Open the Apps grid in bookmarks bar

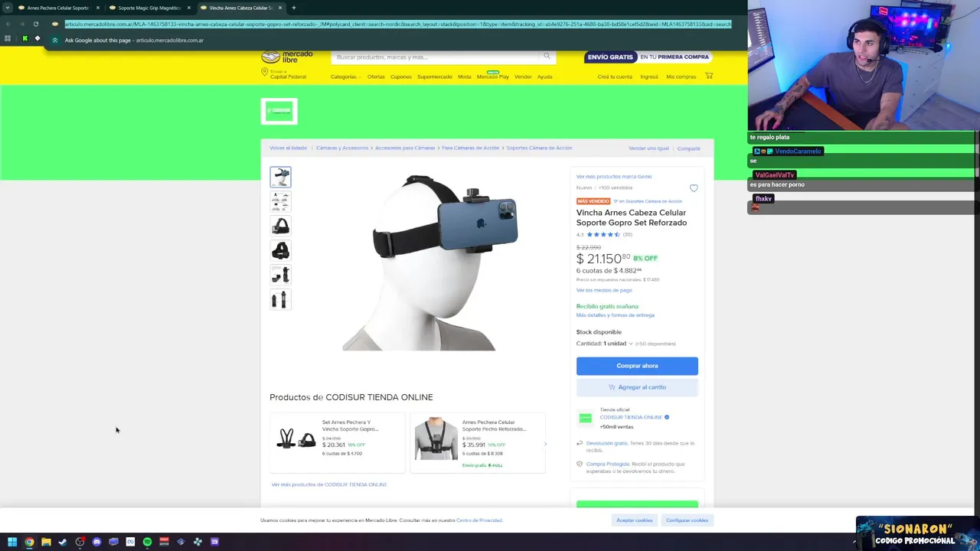pos(8,38)
